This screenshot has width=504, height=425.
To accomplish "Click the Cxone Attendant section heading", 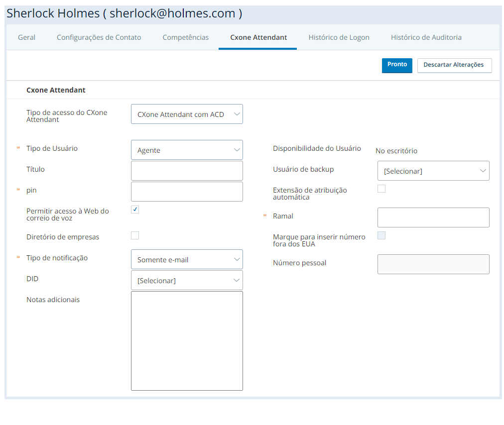I will pos(56,90).
